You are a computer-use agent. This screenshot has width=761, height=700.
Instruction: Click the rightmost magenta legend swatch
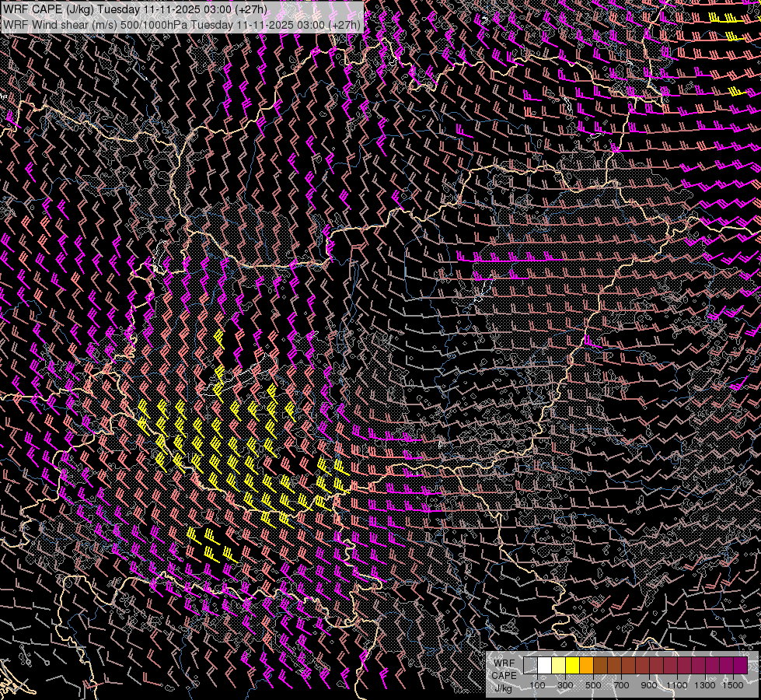pyautogui.click(x=741, y=666)
